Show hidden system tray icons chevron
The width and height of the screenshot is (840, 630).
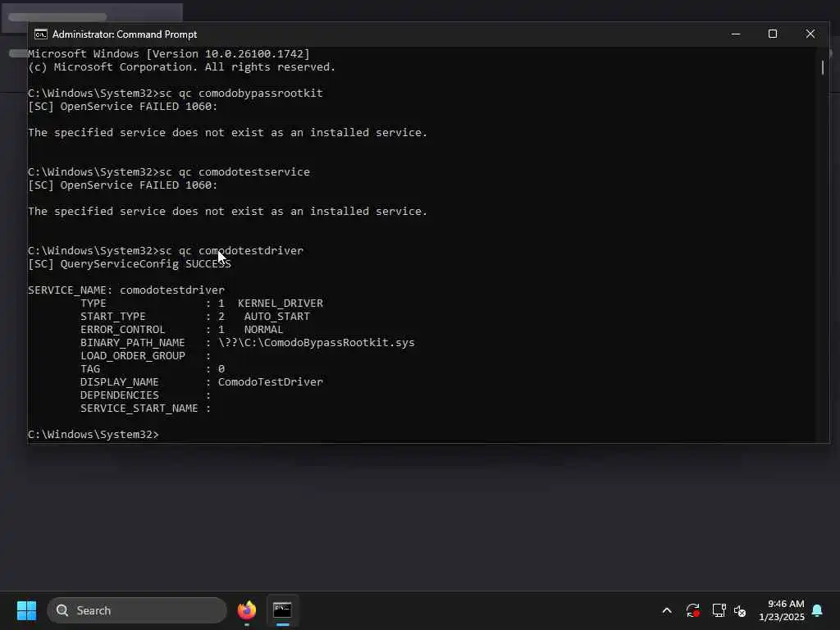pyautogui.click(x=667, y=610)
